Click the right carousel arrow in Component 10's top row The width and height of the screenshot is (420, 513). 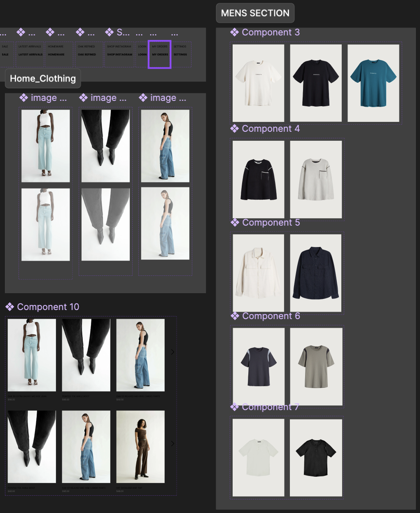coord(172,352)
